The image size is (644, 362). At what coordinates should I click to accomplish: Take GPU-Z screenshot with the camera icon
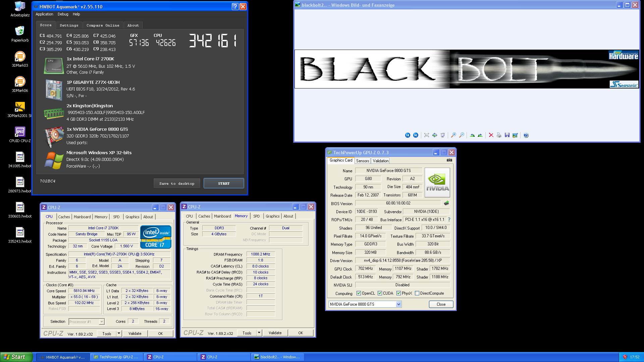point(449,160)
